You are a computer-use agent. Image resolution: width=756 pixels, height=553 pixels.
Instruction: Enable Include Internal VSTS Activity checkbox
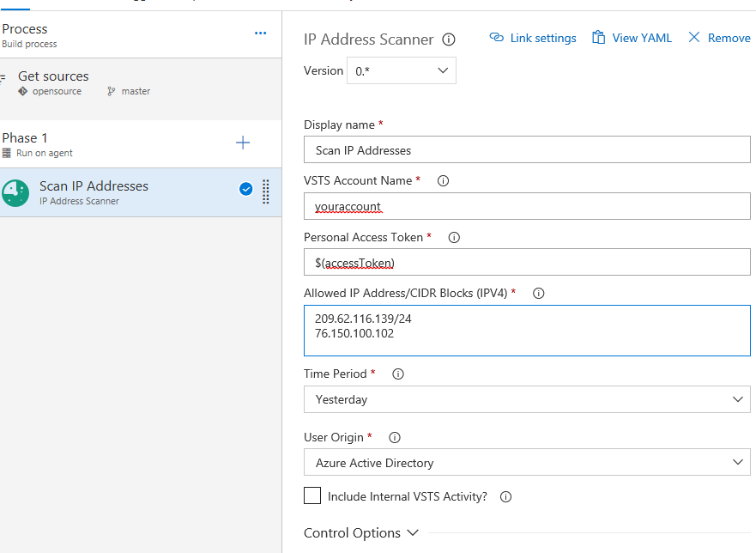pos(312,495)
